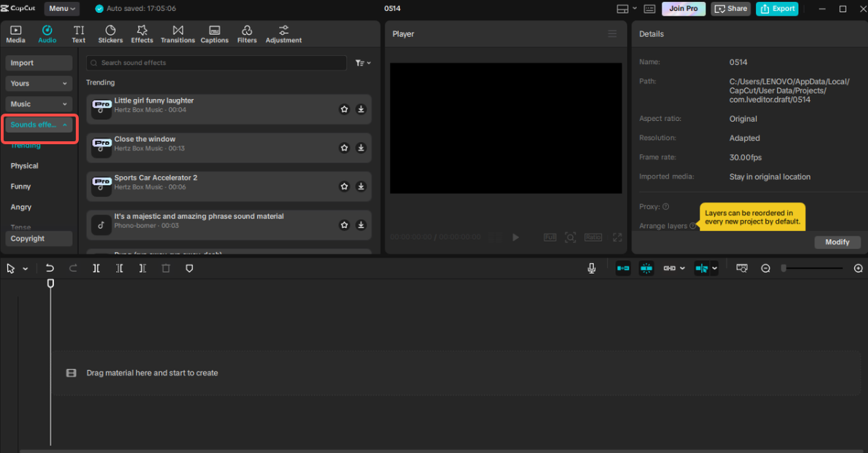The image size is (868, 453).
Task: Open the Filters panel
Action: point(247,34)
